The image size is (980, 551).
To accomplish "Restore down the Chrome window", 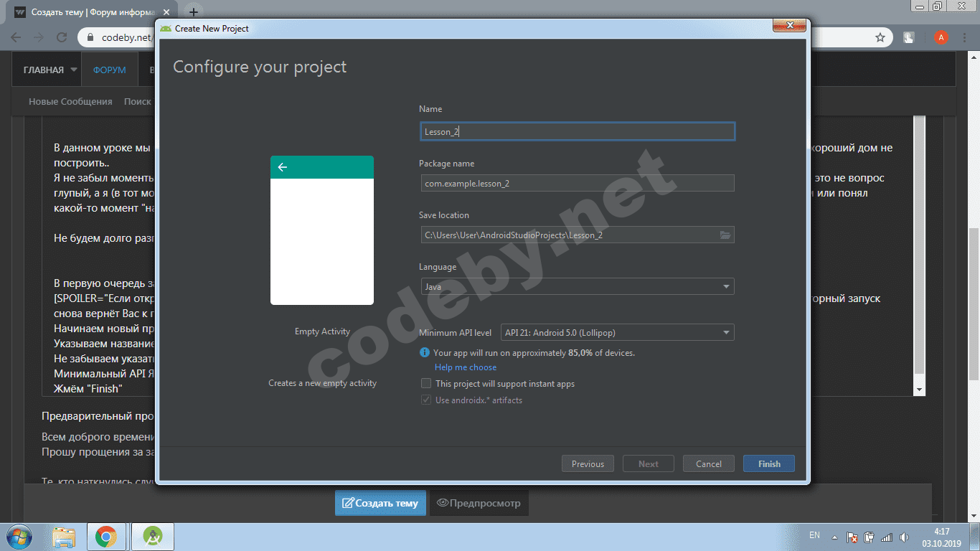I will tap(938, 6).
